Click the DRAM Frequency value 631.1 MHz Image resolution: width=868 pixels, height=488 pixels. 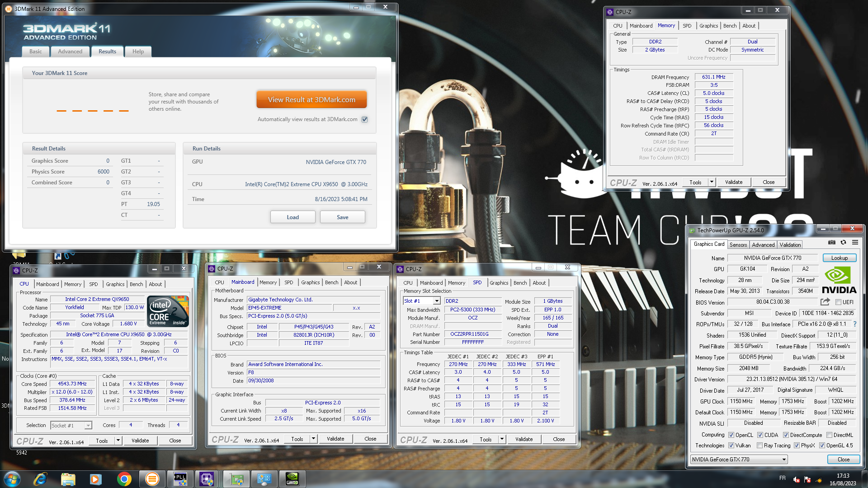pyautogui.click(x=714, y=77)
